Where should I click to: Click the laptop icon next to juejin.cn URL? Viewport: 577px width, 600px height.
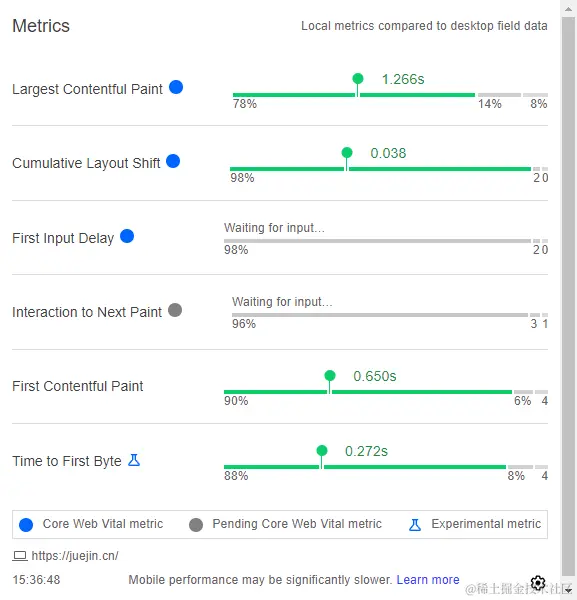20,556
